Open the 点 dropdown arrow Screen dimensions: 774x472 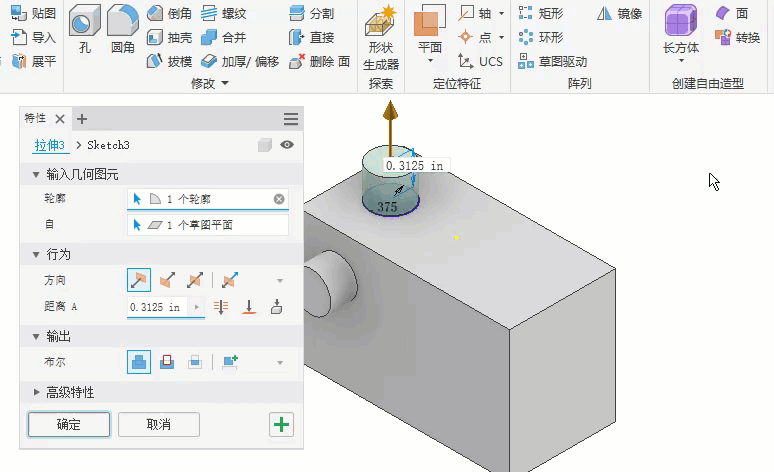point(502,38)
